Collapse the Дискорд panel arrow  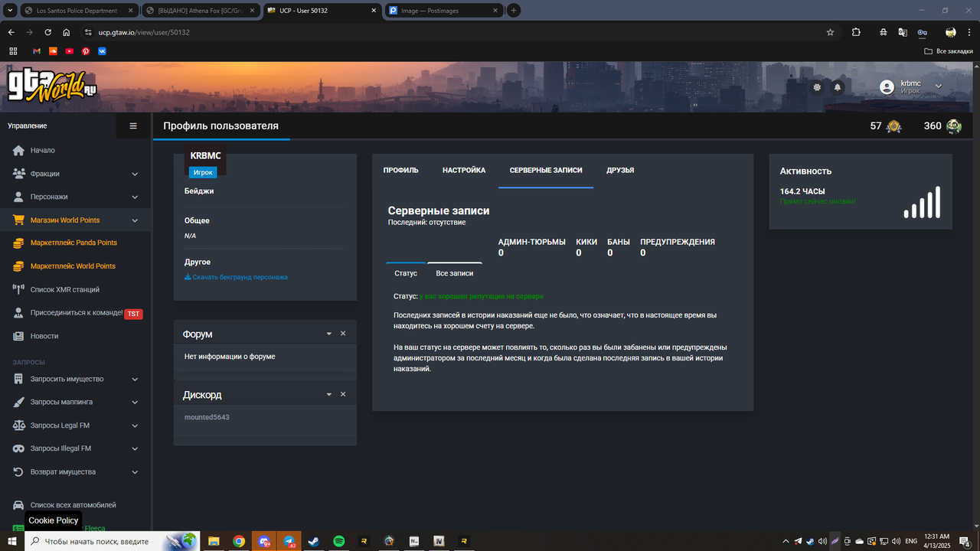[x=329, y=394]
